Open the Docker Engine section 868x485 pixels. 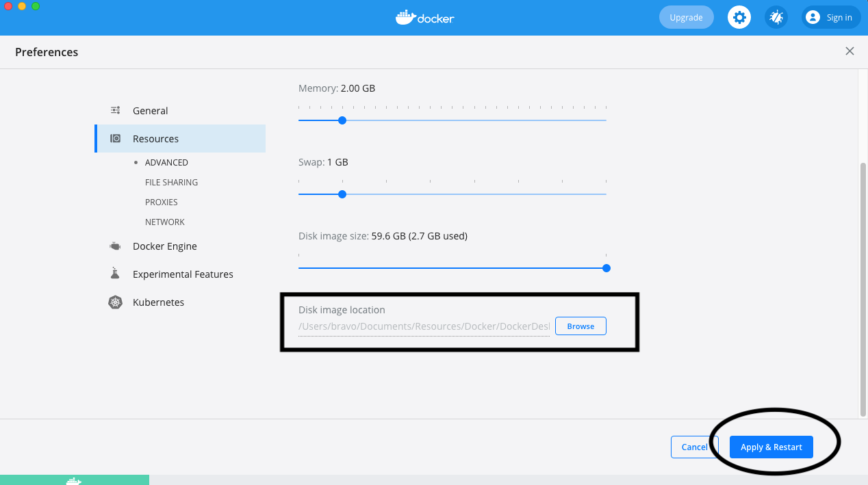click(180, 246)
